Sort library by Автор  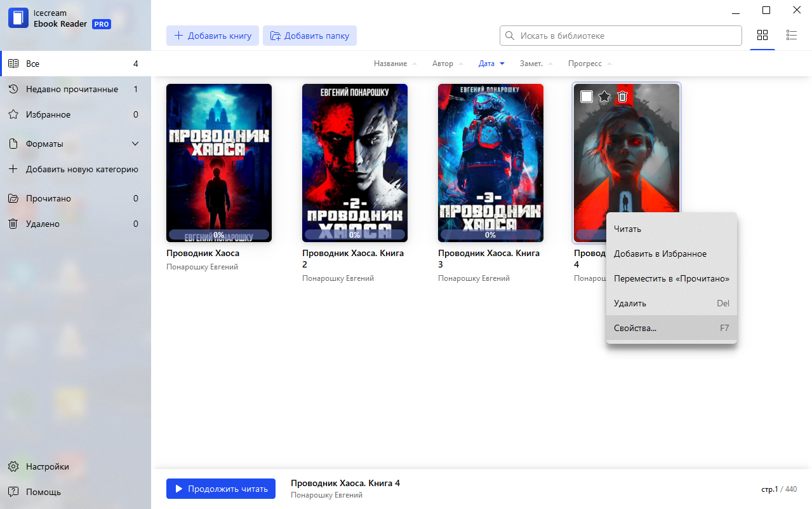click(x=448, y=64)
